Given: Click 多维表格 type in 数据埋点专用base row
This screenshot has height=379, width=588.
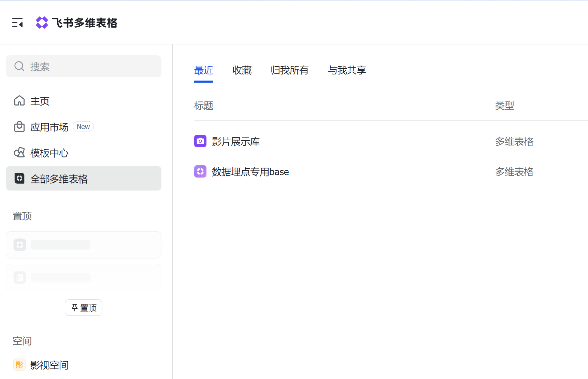Looking at the screenshot, I should [514, 172].
